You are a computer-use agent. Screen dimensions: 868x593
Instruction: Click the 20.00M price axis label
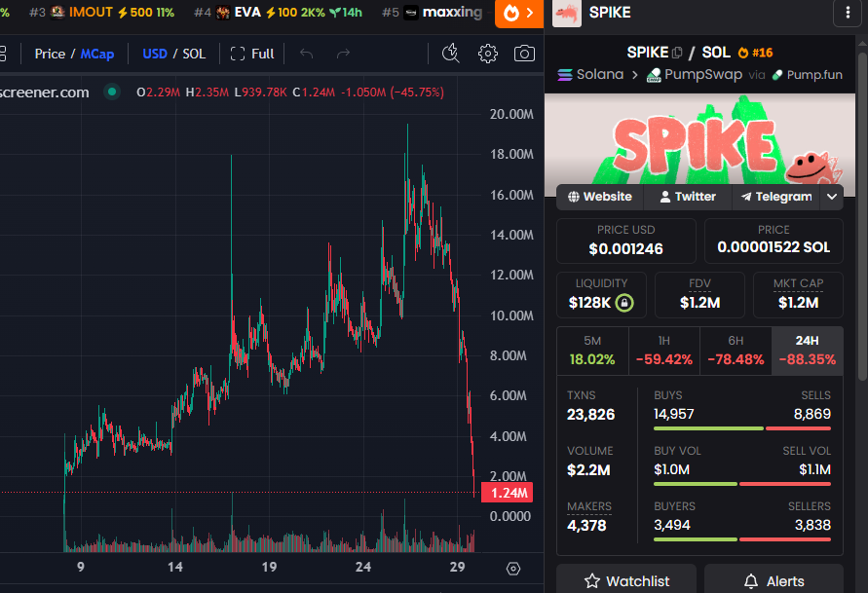point(511,114)
